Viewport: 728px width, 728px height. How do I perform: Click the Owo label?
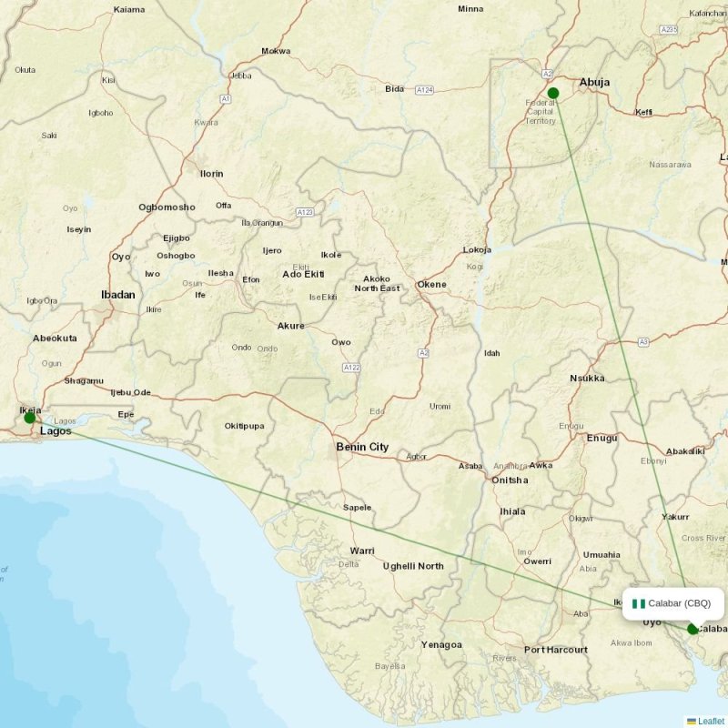[x=340, y=342]
